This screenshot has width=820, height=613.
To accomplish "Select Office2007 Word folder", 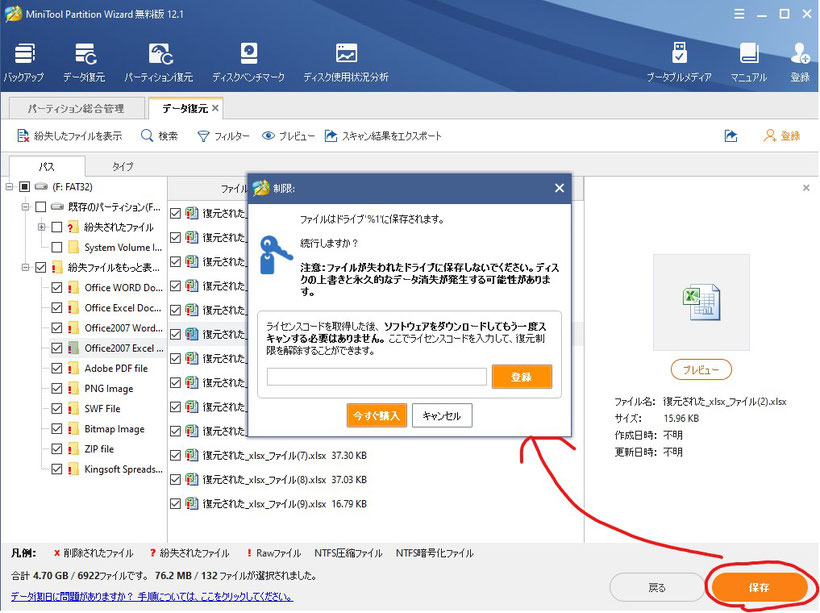I will coord(123,328).
